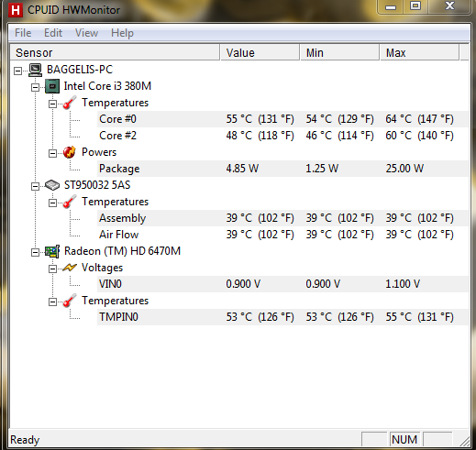Select the Intel Core i3 380M label
The height and width of the screenshot is (450, 476).
(107, 86)
